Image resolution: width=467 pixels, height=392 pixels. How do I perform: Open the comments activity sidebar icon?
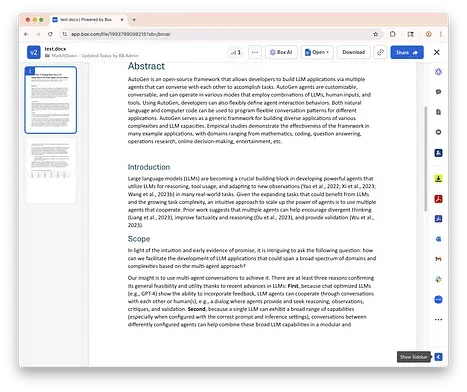click(438, 92)
